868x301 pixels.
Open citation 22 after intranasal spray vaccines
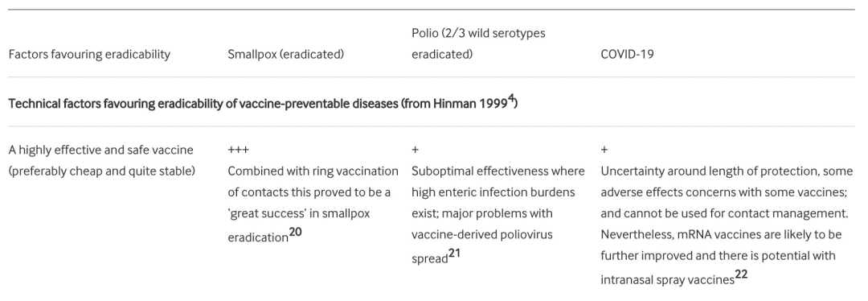point(741,275)
